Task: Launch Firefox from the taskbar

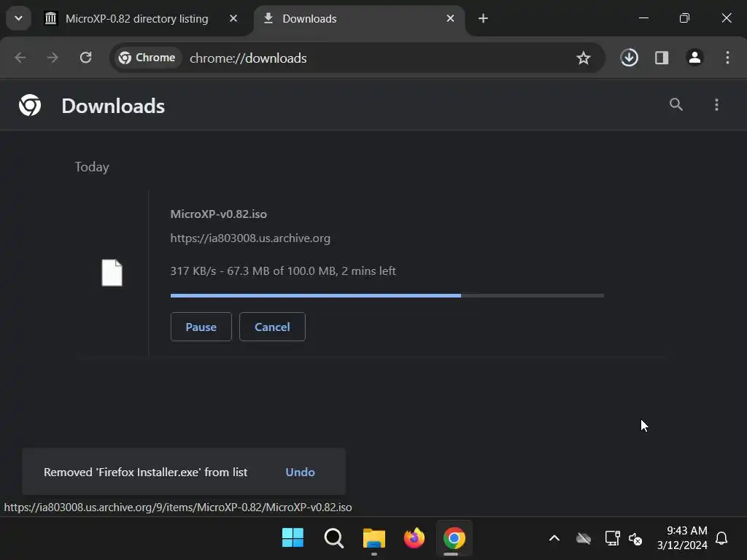Action: coord(414,538)
